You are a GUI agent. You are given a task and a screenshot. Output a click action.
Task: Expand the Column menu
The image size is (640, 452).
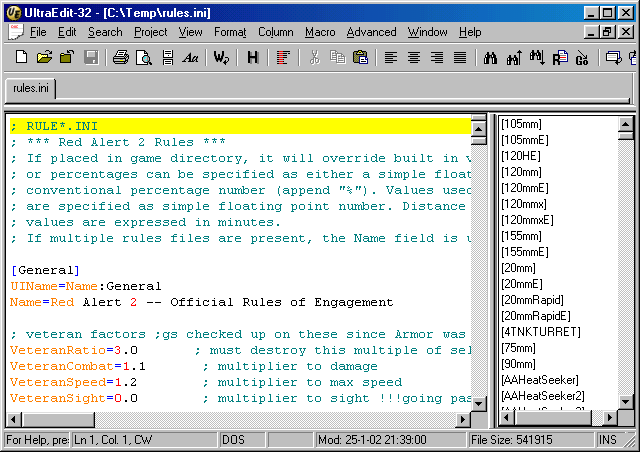coord(275,32)
